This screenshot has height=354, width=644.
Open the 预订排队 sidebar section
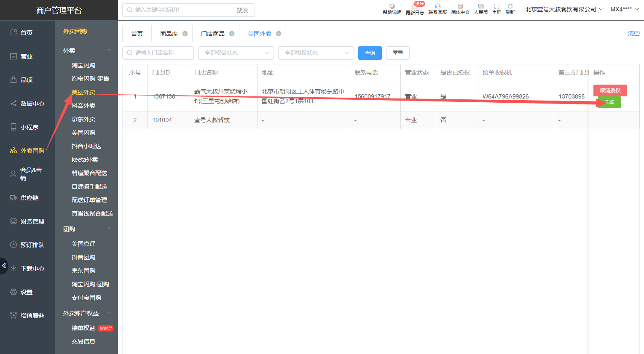point(27,245)
